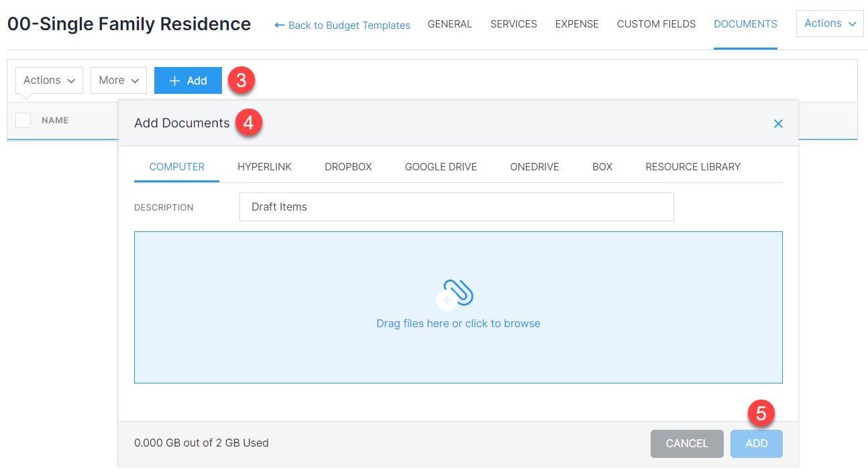Open the EXPENSE tab
The image size is (868, 474).
[x=577, y=24]
